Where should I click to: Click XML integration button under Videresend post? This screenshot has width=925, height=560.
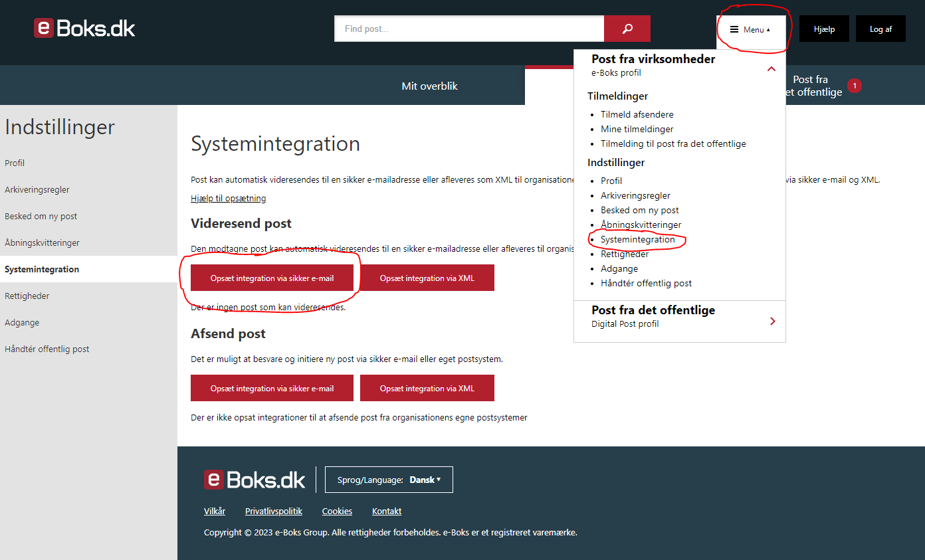[x=427, y=278]
